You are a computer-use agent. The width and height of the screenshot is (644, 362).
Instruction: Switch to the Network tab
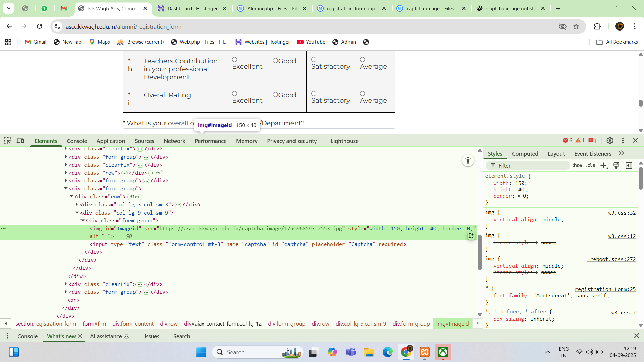pyautogui.click(x=174, y=141)
